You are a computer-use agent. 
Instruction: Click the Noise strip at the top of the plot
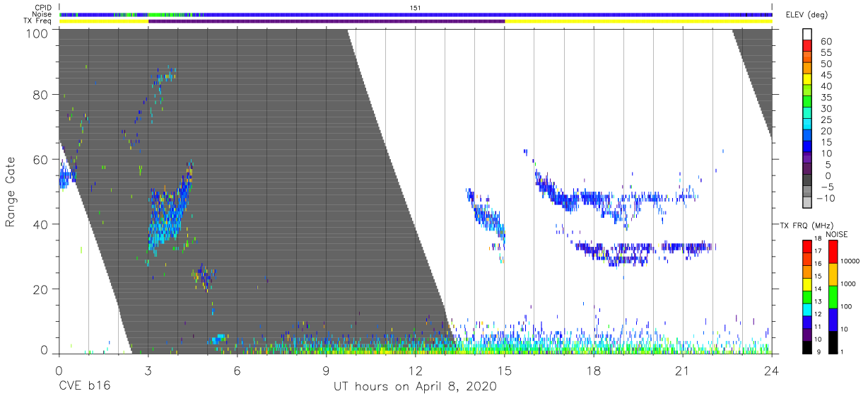[x=416, y=14]
